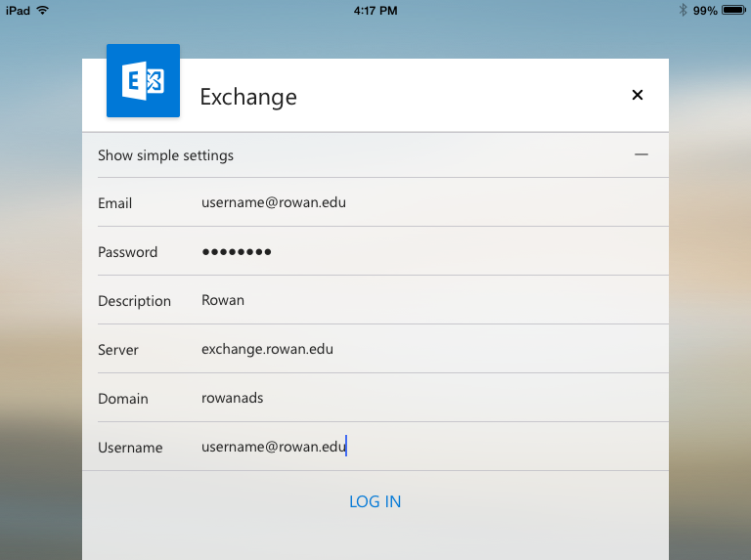Image resolution: width=751 pixels, height=560 pixels.
Task: Tap the battery icon in status bar
Action: (733, 10)
